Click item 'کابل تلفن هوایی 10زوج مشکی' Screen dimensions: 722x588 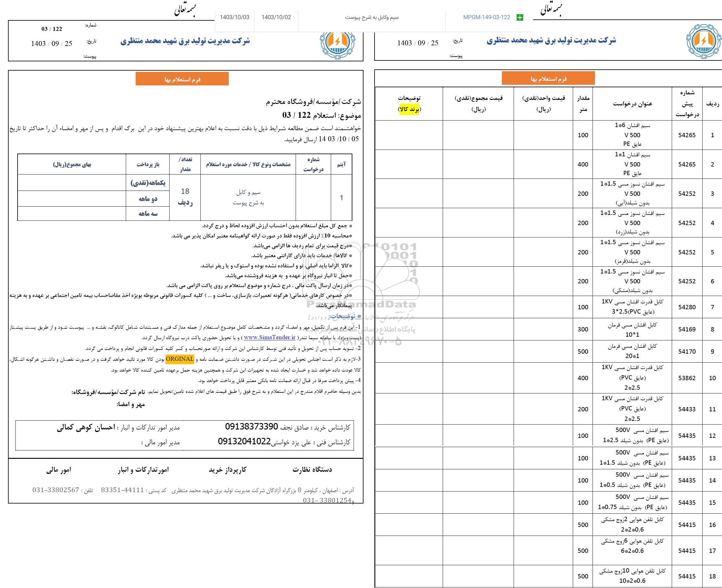(633, 571)
